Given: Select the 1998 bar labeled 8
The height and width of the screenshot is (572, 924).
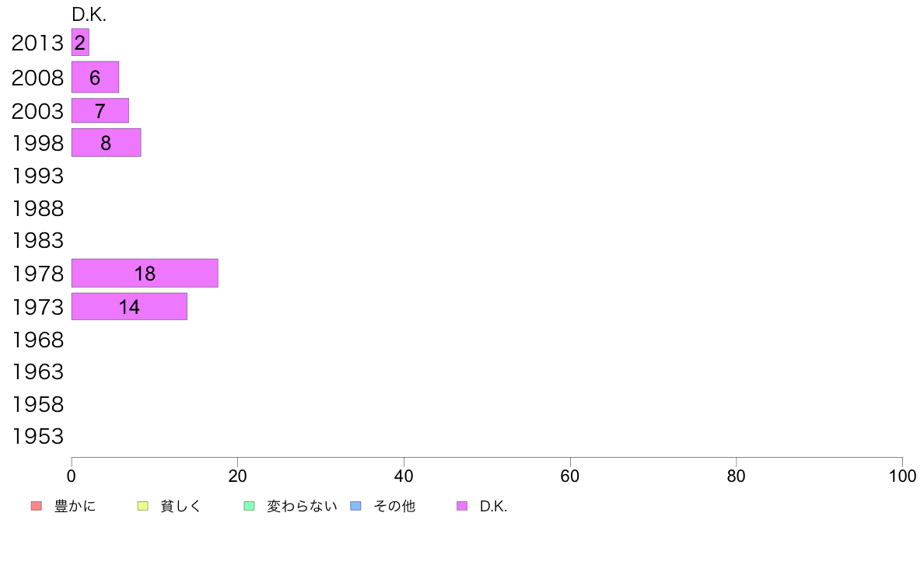Looking at the screenshot, I should (x=106, y=142).
